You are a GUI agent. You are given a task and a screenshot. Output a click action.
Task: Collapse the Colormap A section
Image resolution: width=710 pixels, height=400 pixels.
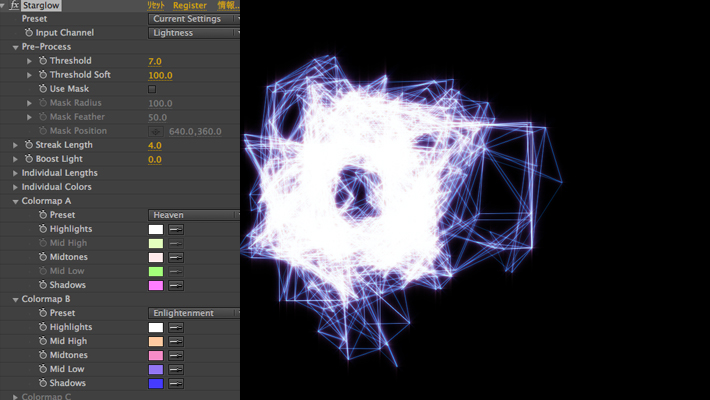15,201
